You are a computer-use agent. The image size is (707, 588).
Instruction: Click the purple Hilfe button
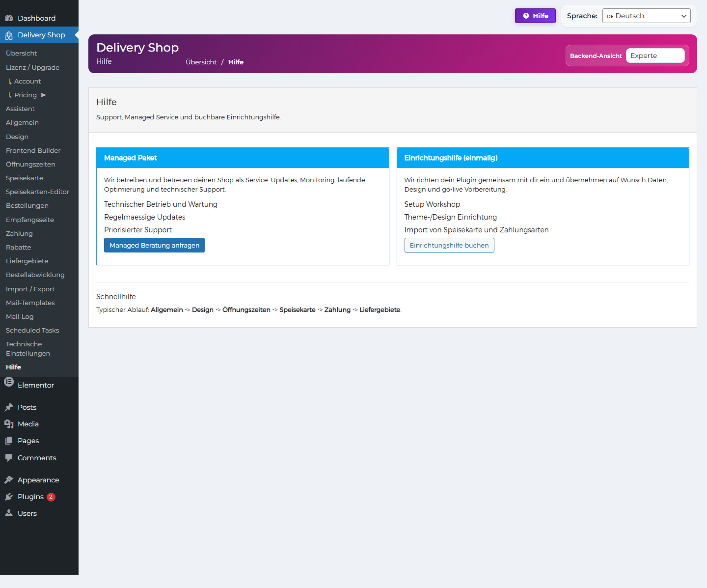pyautogui.click(x=535, y=16)
